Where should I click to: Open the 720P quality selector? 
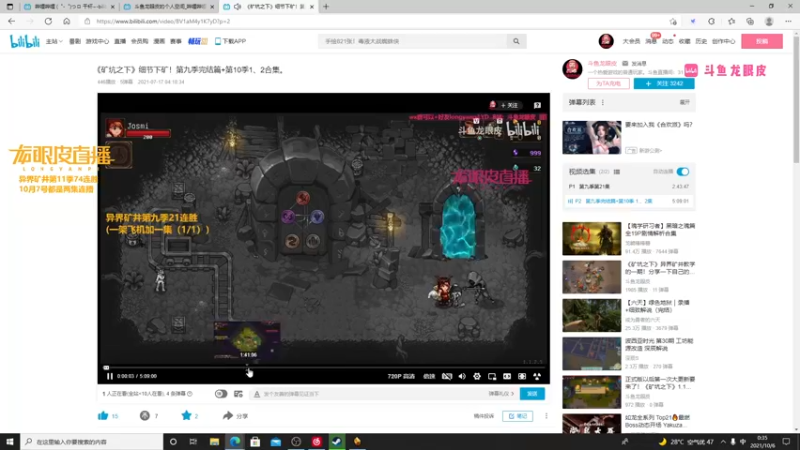[401, 376]
